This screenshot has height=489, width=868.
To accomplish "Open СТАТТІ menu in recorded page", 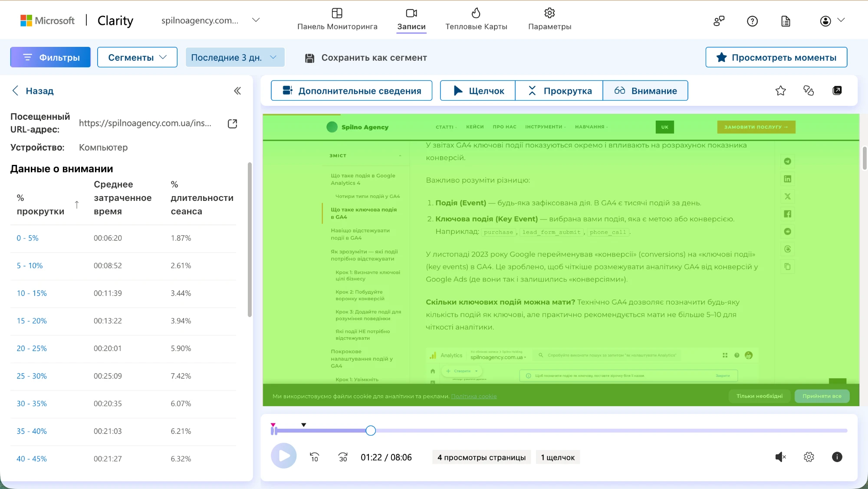I will coord(446,127).
